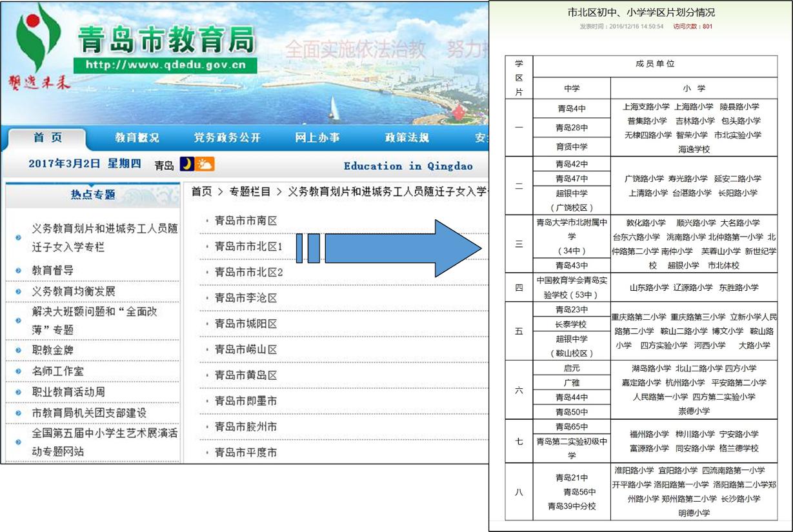Open the 青岛市市南区 link
793x532 pixels.
tap(245, 221)
